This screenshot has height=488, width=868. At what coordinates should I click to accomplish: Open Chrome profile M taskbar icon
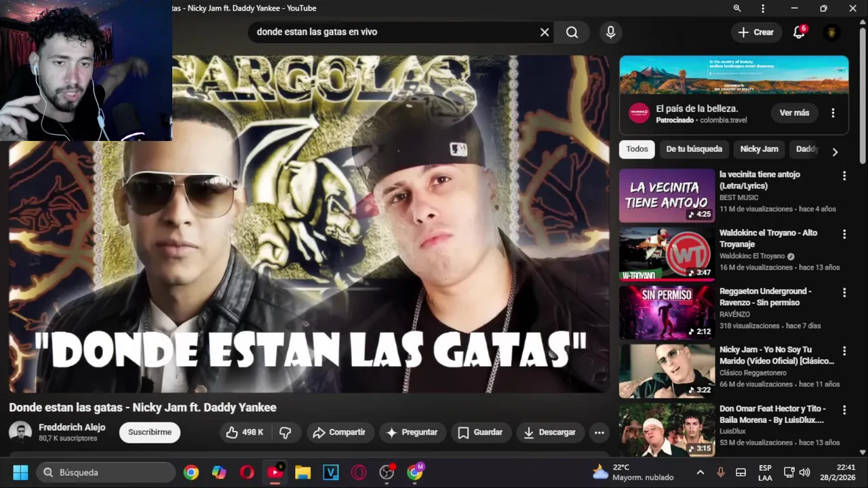415,472
